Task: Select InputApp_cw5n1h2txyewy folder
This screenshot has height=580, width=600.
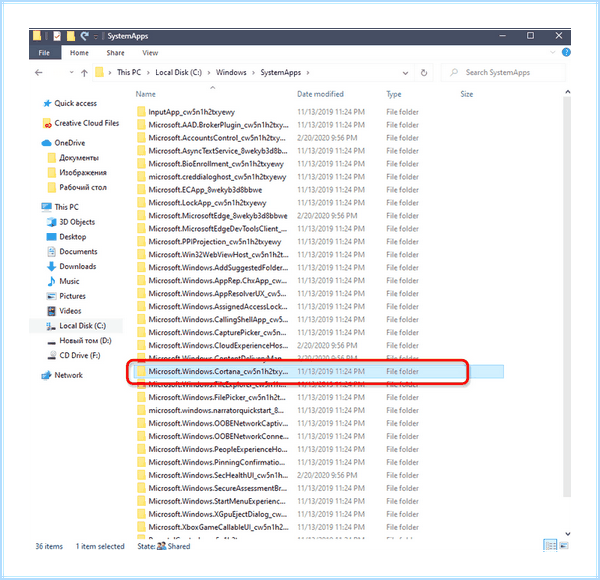Action: click(x=191, y=112)
